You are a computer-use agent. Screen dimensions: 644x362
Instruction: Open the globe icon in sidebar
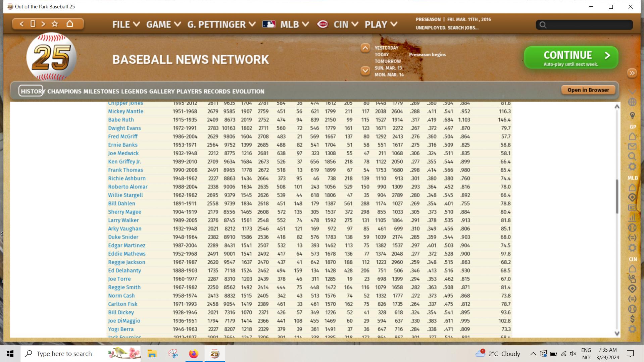632,102
